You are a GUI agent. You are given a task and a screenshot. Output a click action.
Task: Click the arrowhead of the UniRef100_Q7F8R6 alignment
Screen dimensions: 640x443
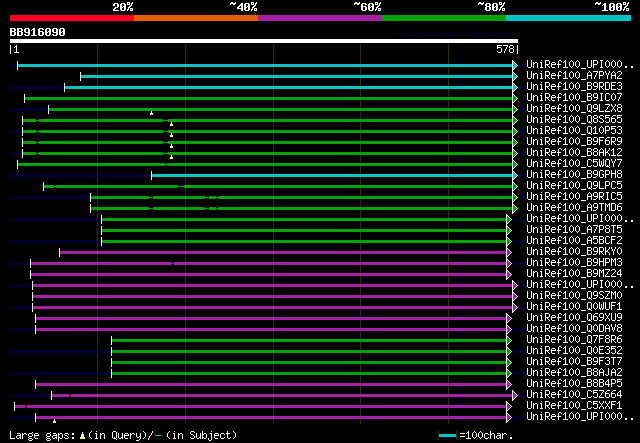[509, 340]
